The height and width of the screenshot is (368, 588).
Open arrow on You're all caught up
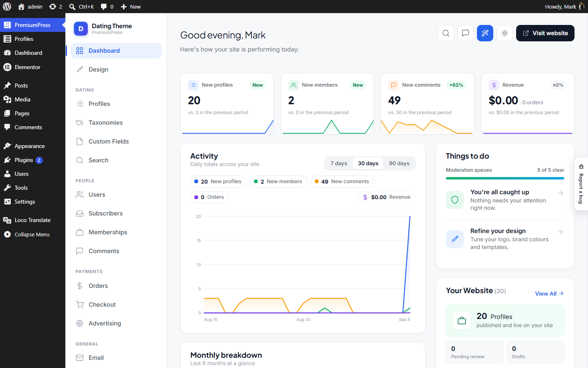[x=561, y=193]
